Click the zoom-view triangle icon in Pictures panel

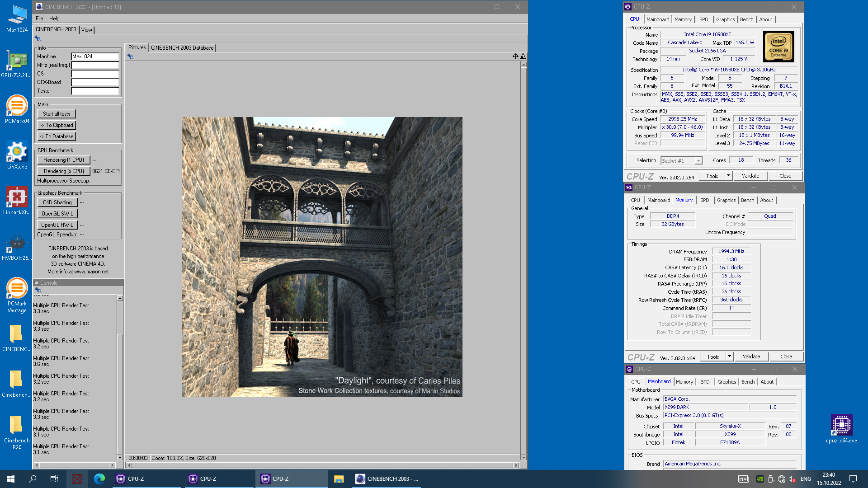click(x=523, y=56)
